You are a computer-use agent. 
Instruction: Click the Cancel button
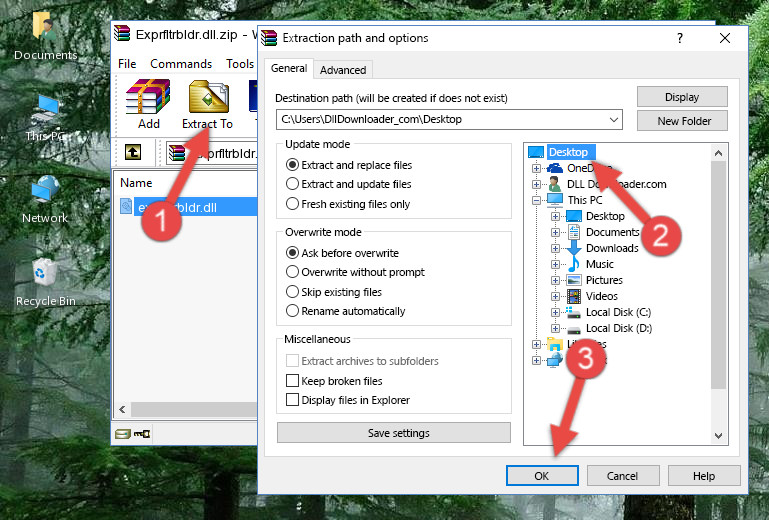click(623, 476)
